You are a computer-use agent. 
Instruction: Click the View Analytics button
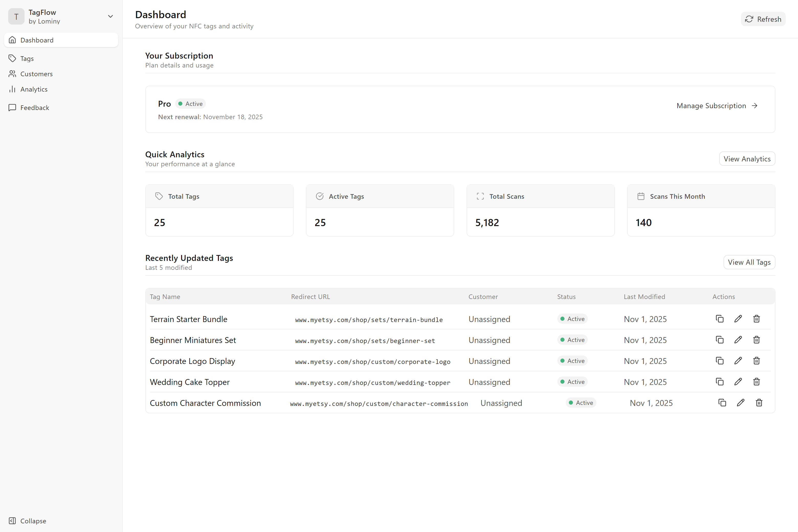tap(747, 158)
